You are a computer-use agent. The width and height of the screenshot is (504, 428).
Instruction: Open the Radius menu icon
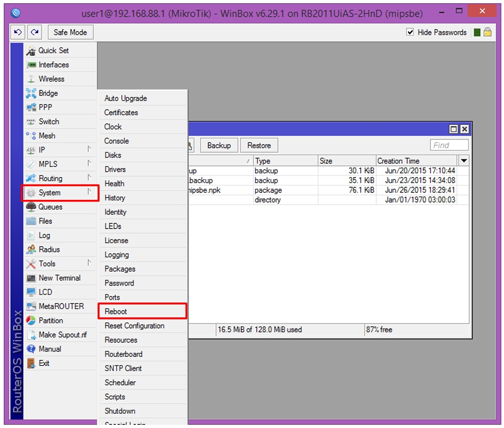click(31, 249)
